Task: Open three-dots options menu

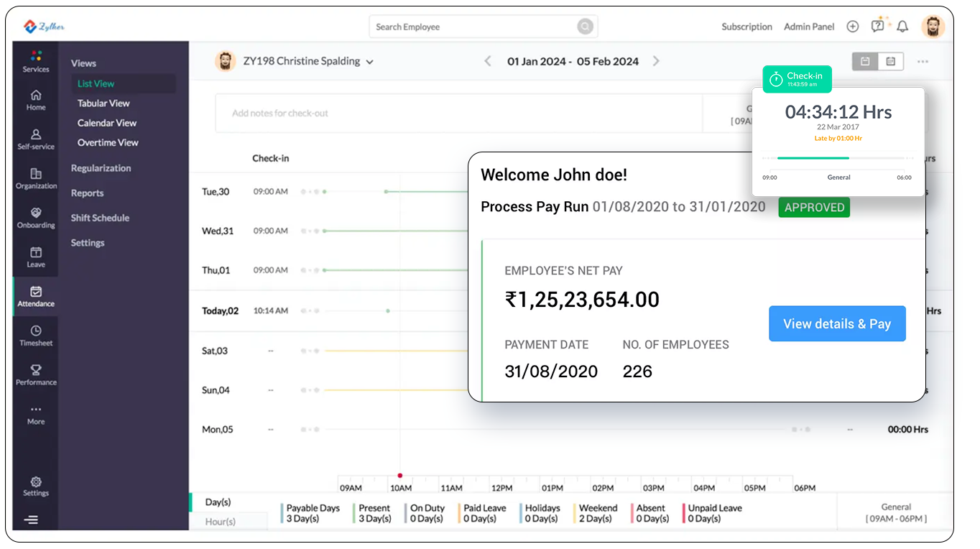Action: click(x=923, y=62)
